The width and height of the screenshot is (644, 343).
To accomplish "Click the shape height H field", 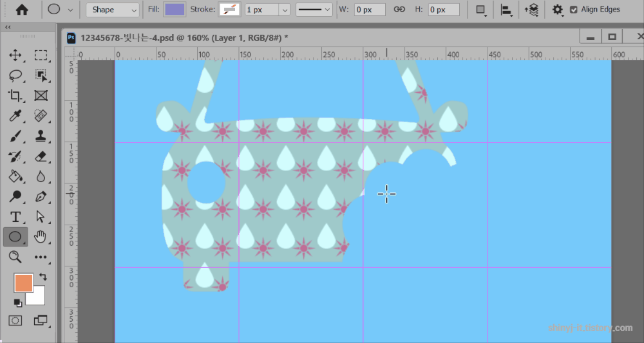I will pos(444,10).
